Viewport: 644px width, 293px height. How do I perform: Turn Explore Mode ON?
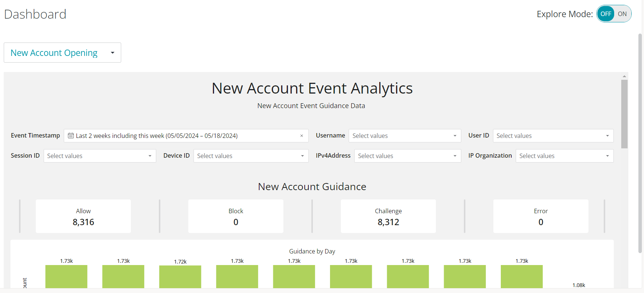pyautogui.click(x=622, y=14)
